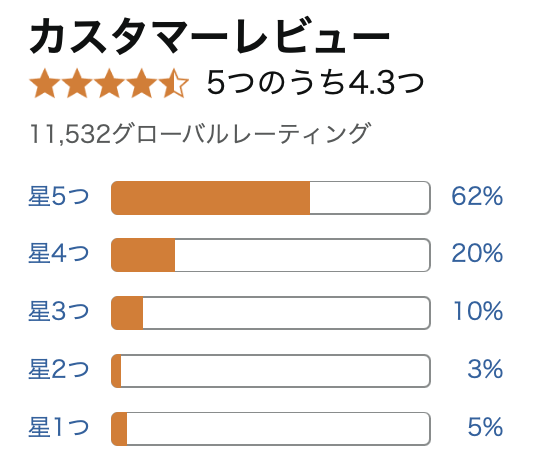The height and width of the screenshot is (468, 540).
Task: Open the 星4つ reviews link
Action: [x=59, y=254]
